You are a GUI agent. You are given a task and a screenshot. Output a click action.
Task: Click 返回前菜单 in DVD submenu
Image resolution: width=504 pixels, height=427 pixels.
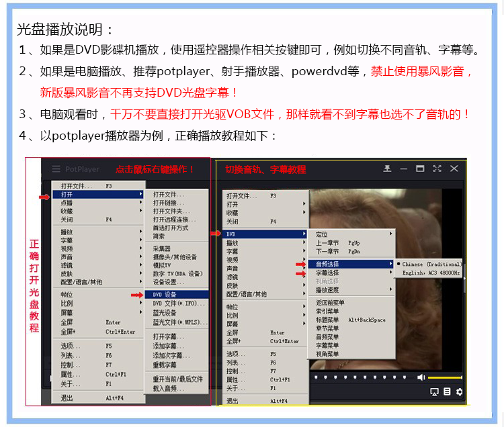pyautogui.click(x=351, y=302)
